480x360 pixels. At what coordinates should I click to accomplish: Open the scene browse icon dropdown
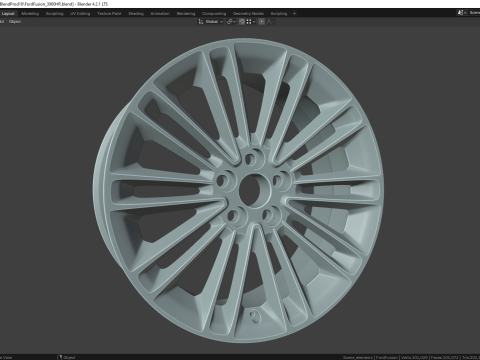[462, 13]
